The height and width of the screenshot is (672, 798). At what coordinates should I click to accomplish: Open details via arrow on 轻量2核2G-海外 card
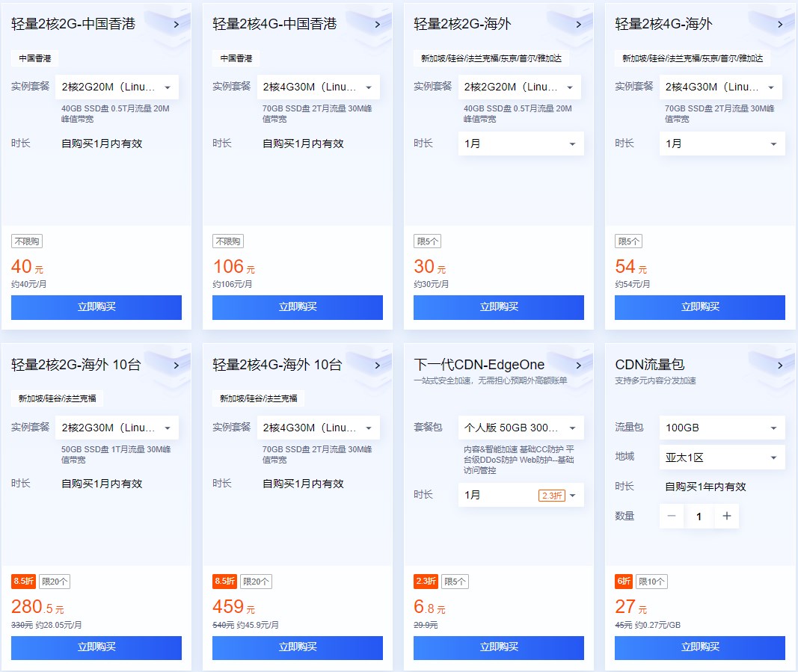579,23
